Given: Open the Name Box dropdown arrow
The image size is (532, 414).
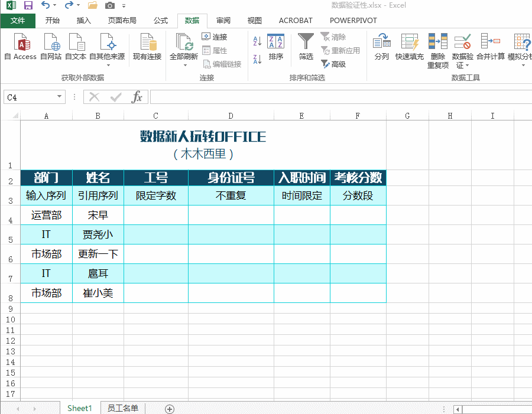Looking at the screenshot, I should [x=59, y=97].
